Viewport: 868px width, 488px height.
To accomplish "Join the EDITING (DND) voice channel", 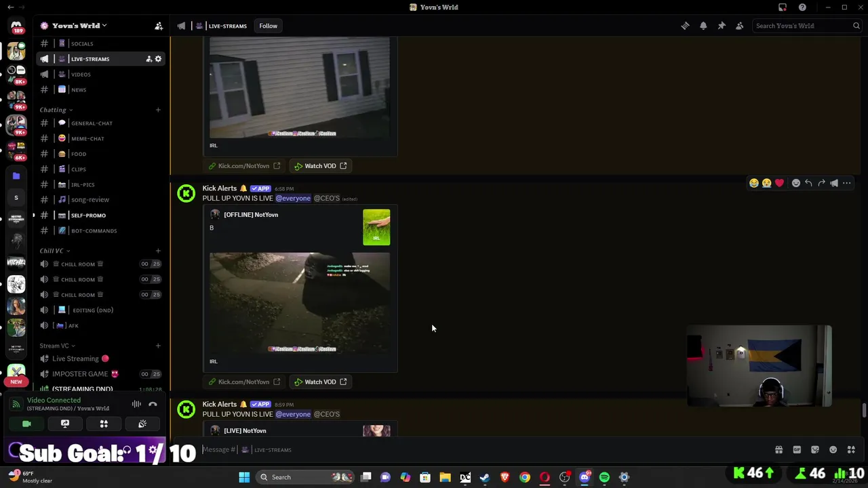I will coord(101,310).
